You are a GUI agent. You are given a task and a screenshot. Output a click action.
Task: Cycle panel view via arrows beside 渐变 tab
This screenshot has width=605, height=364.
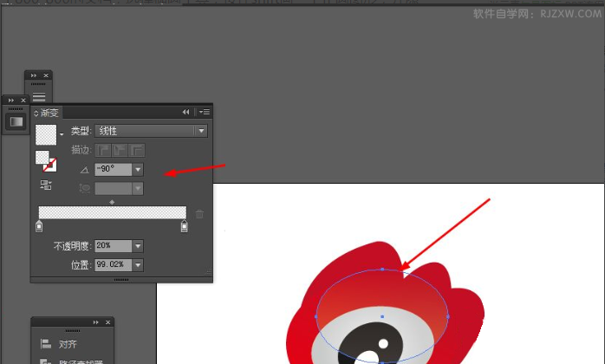click(36, 113)
